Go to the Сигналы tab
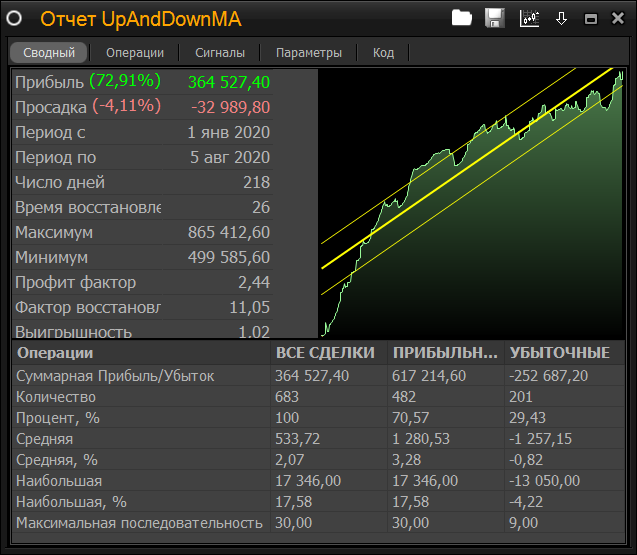Screen dimensions: 637x555 point(219,53)
